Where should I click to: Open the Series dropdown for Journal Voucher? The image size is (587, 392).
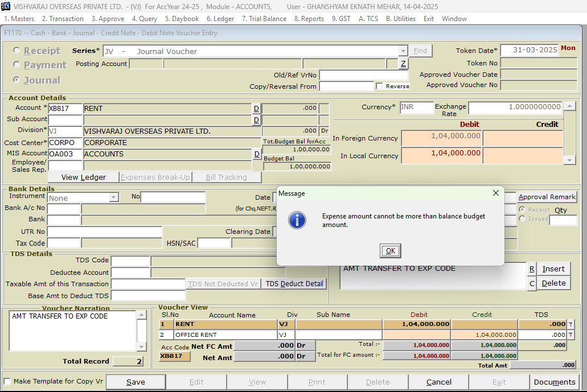tap(403, 51)
